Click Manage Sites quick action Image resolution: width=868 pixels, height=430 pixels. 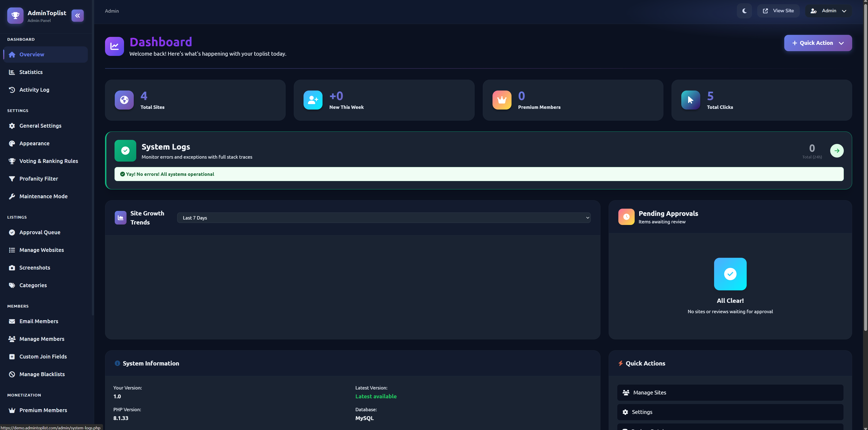pos(730,393)
